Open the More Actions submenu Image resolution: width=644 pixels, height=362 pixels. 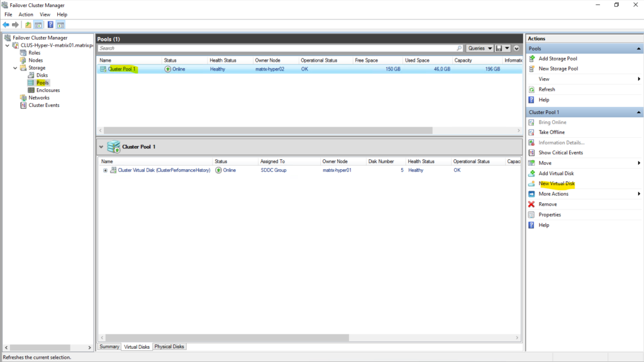click(553, 194)
